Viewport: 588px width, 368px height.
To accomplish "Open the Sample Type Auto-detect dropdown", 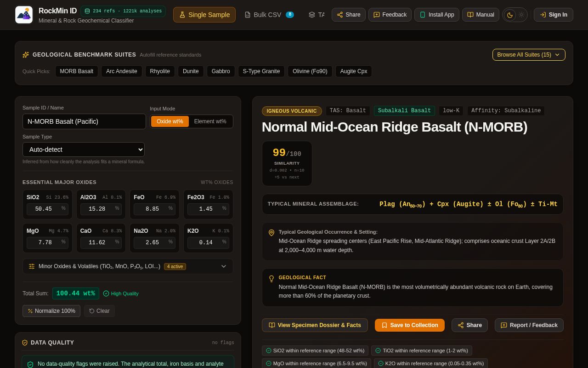I will [84, 149].
